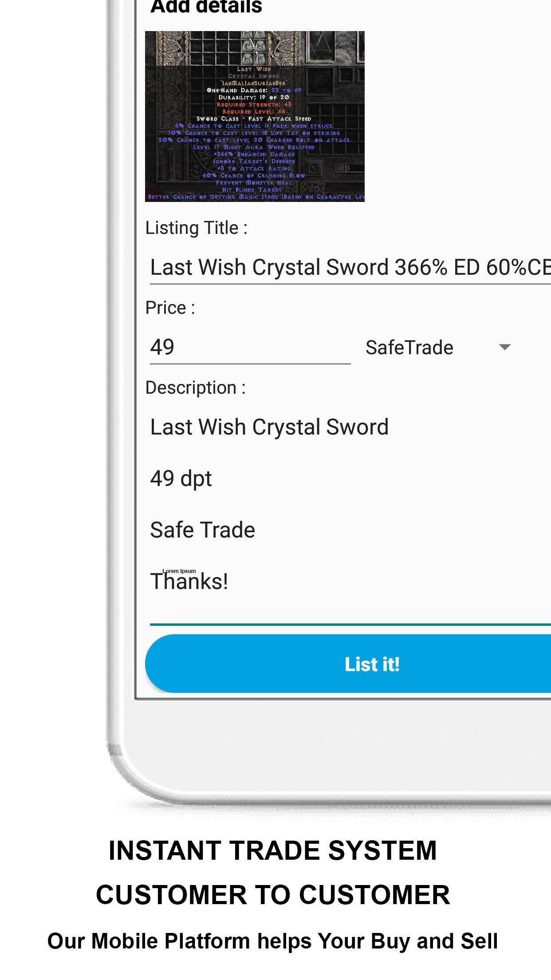Click the Price field showing 49
551x980 pixels.
pyautogui.click(x=250, y=348)
